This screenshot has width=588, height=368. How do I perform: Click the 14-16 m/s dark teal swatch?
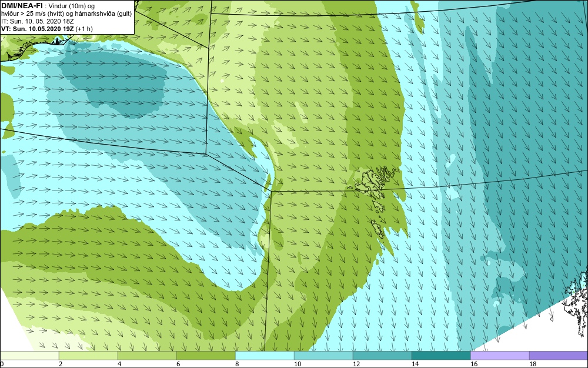[441, 355]
